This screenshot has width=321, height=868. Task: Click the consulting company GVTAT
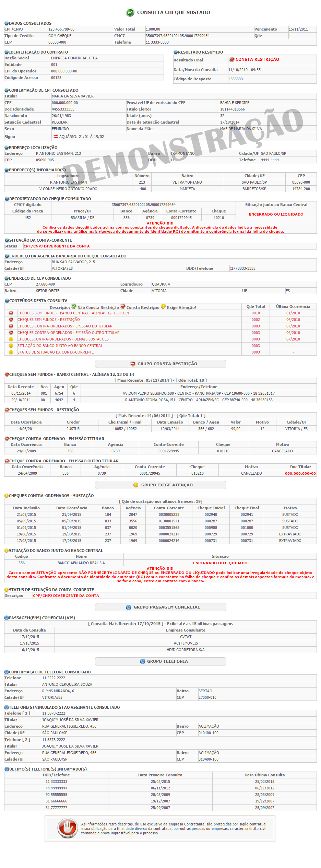[x=186, y=637]
